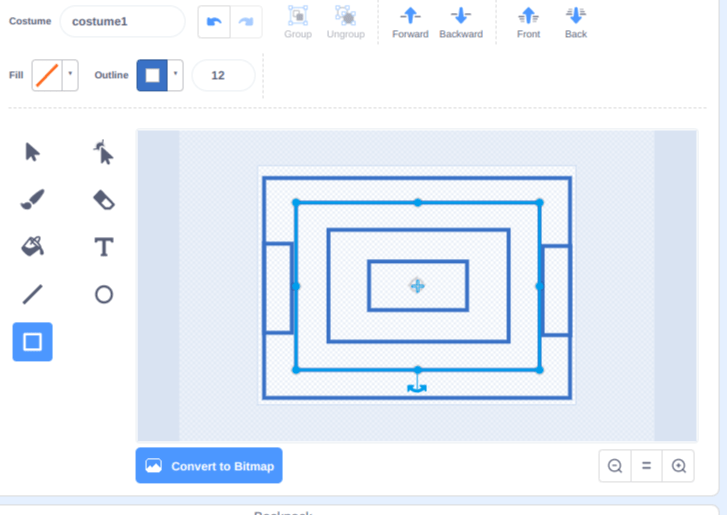Undo the last action

(x=214, y=22)
